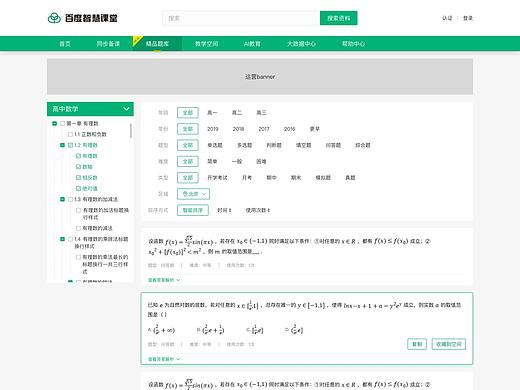Uncheck the 相反数 checkbox
The height and width of the screenshot is (390, 520).
pos(78,178)
